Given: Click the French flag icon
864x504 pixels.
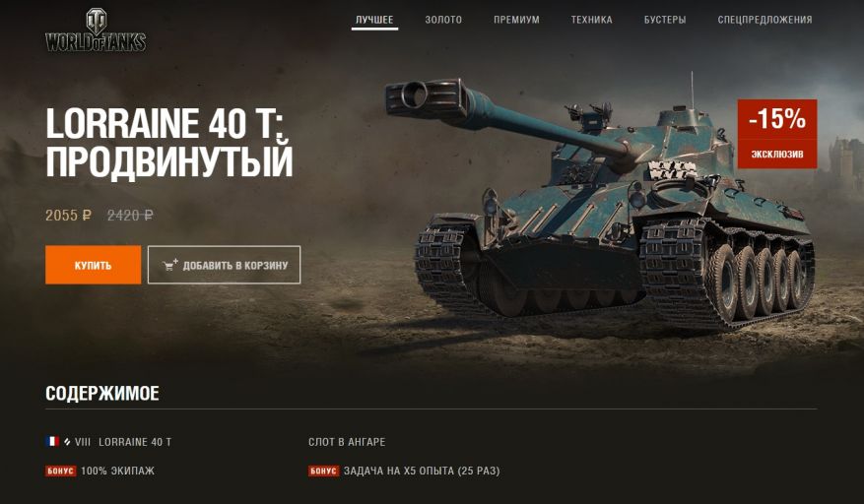Looking at the screenshot, I should point(52,441).
